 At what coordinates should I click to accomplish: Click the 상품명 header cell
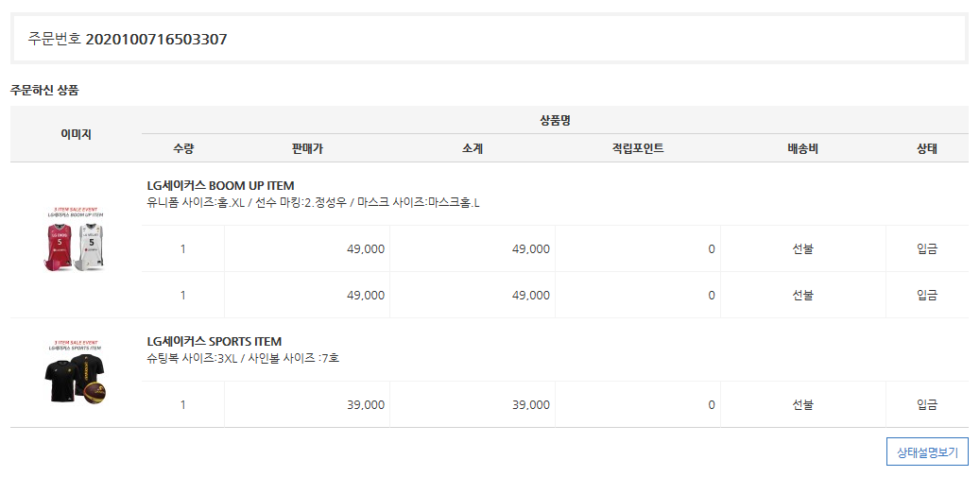point(555,120)
